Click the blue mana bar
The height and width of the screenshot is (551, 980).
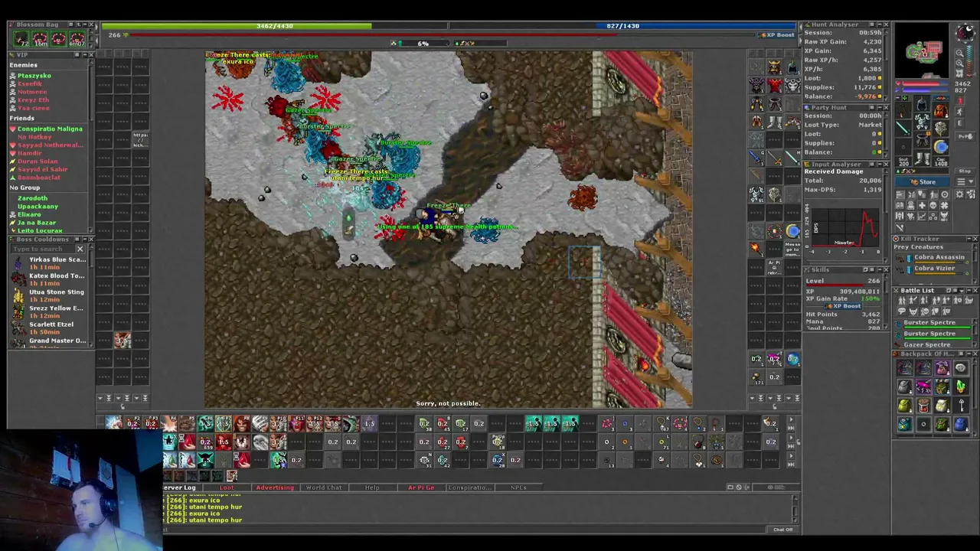tap(623, 26)
